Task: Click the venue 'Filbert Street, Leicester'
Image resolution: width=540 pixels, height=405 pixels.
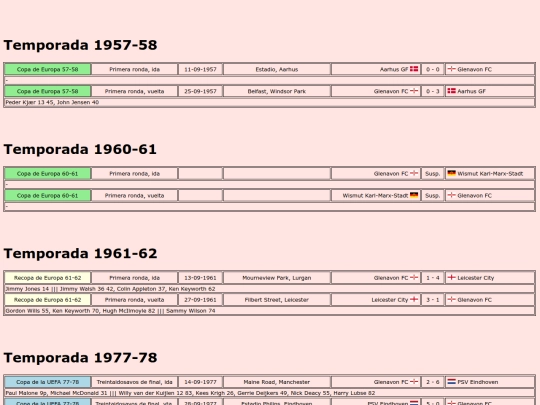Action: (277, 300)
